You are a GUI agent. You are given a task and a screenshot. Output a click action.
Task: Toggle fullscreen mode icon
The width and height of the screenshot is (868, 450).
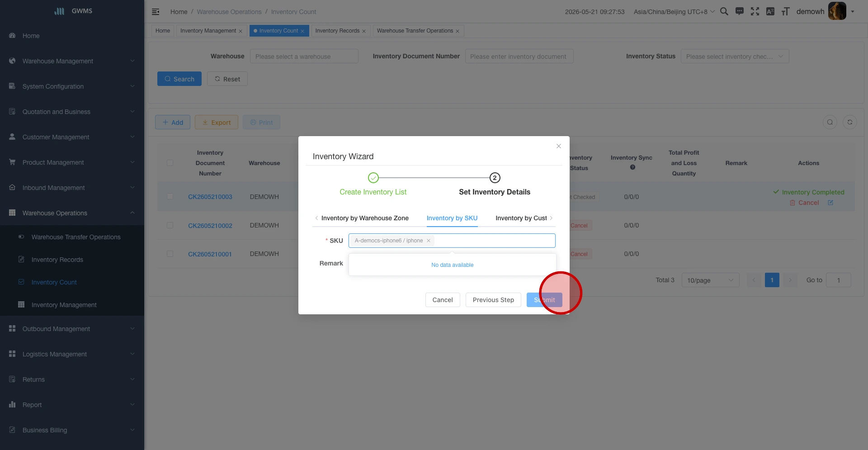[755, 11]
